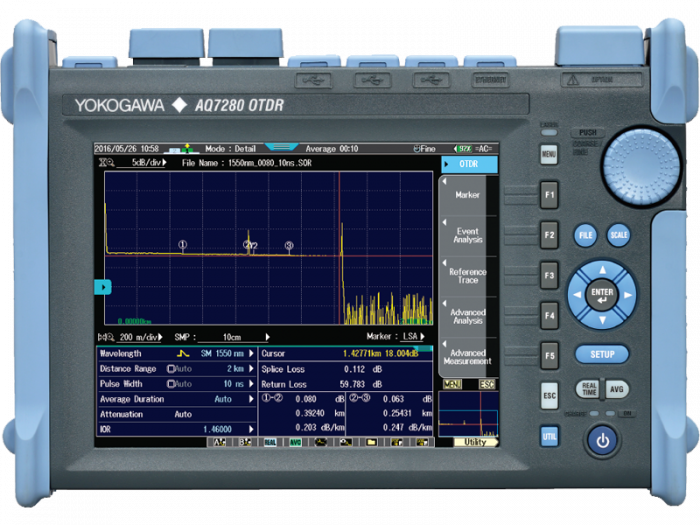Tap the horizontal zoom magnifier icon

pos(106,337)
